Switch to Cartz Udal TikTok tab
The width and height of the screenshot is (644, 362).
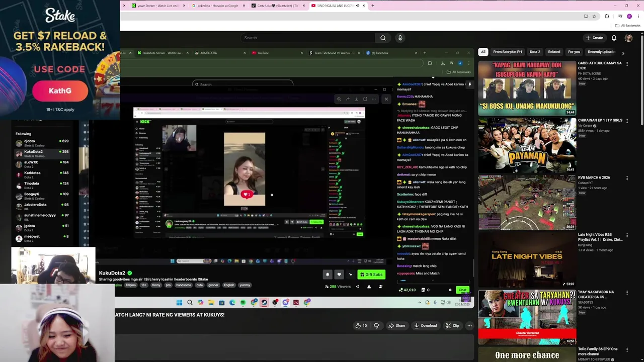(277, 6)
